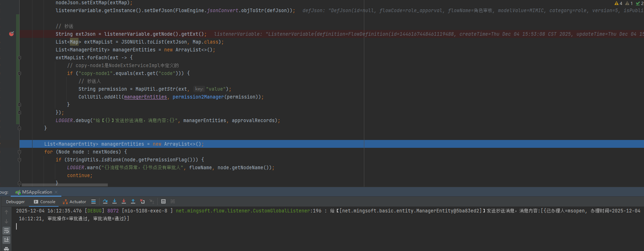Viewport: 644px width, 251px height.
Task: Close the MSApplication debug session tab
Action: [56, 192]
